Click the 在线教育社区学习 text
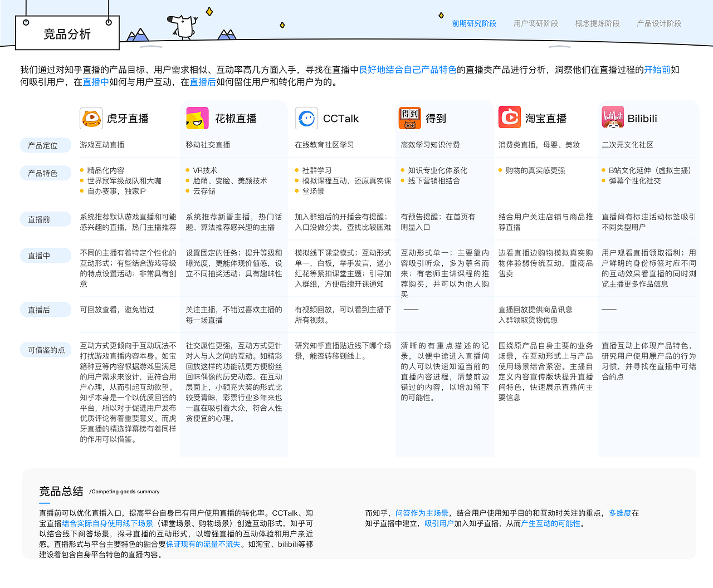The image size is (713, 588). [324, 145]
